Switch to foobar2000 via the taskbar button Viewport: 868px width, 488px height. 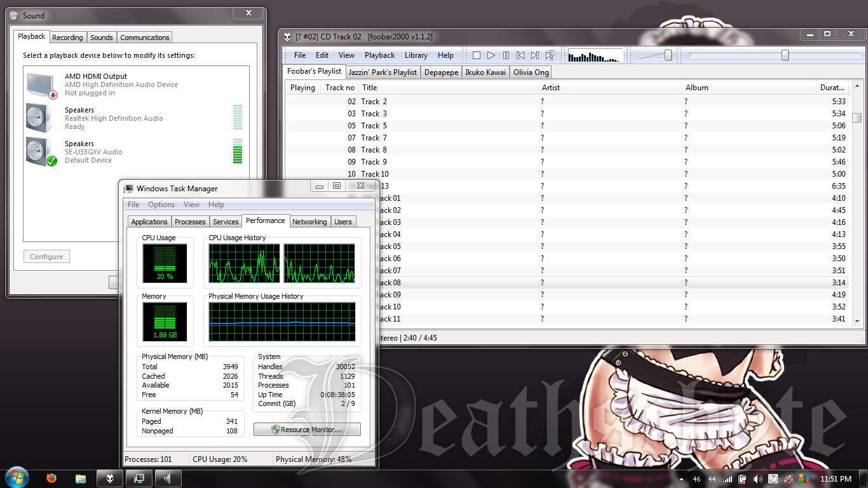click(x=109, y=478)
